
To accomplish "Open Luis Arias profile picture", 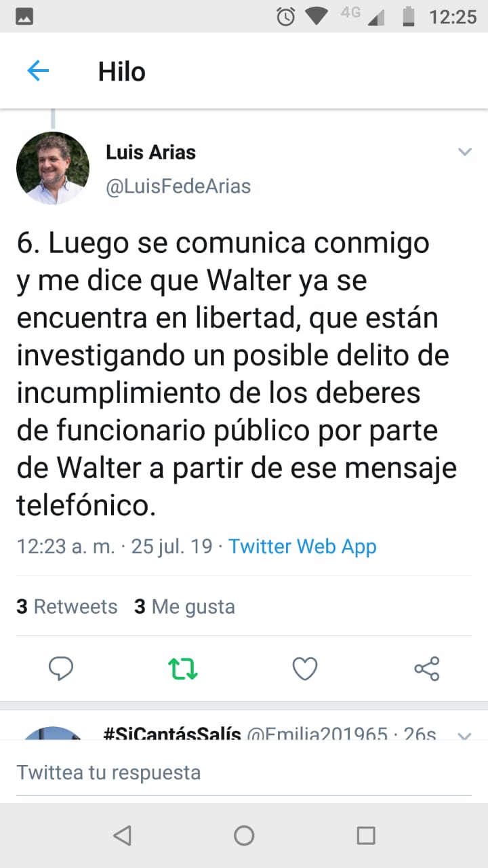I will tap(53, 168).
